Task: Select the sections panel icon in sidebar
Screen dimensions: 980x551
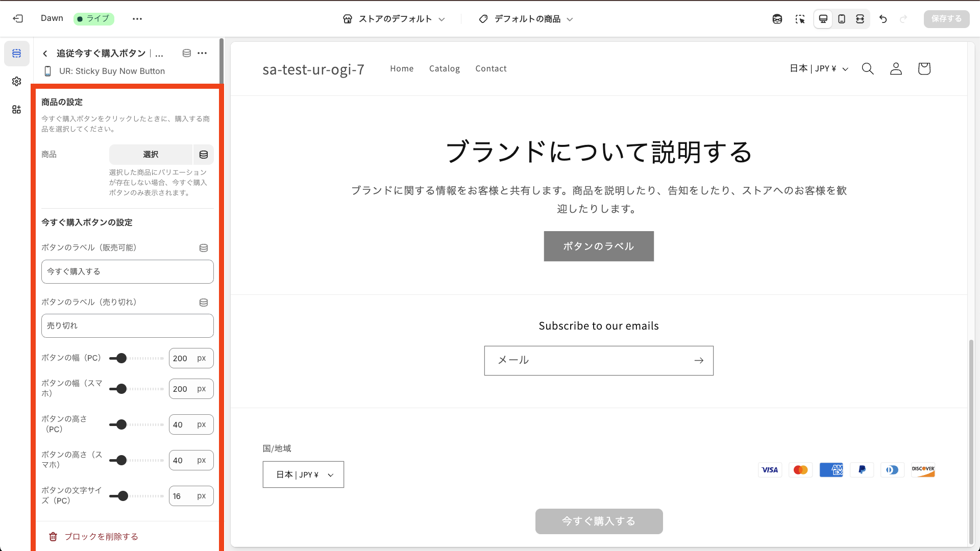Action: [x=16, y=53]
